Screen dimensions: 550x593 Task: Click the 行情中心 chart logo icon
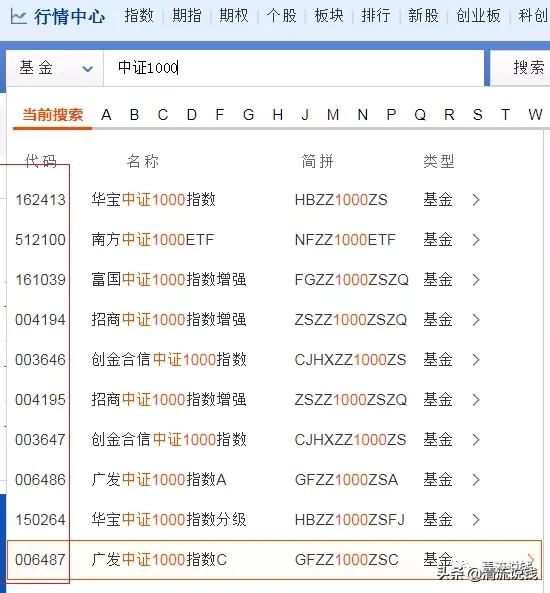tap(18, 17)
